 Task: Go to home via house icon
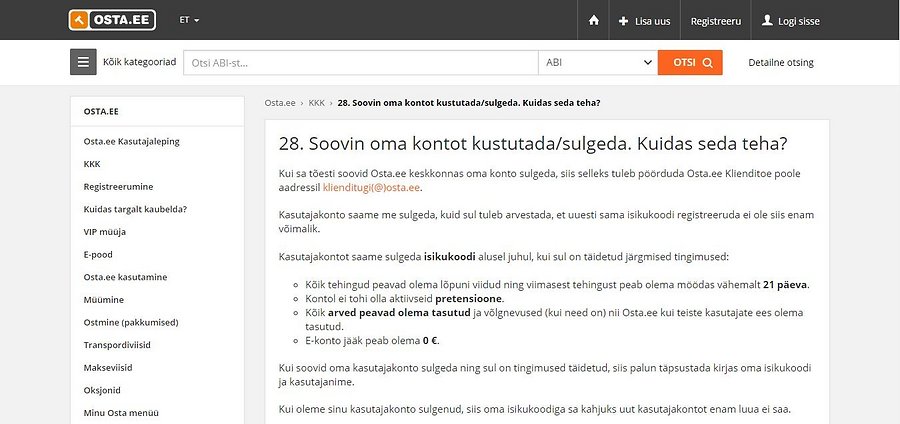tap(593, 21)
